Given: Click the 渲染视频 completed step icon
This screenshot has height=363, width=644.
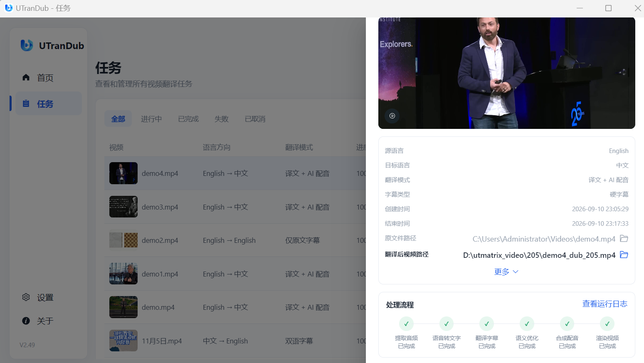Looking at the screenshot, I should point(607,323).
